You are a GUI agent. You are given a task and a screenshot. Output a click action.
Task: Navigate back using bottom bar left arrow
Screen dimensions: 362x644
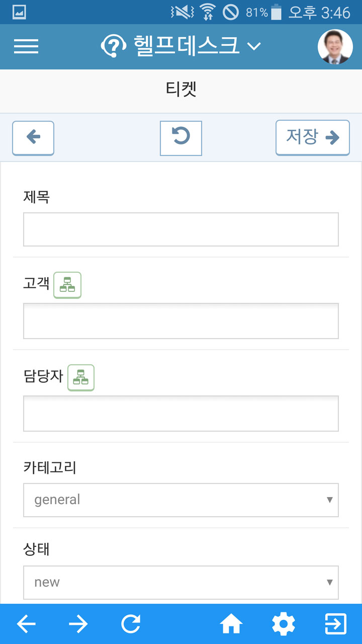(x=26, y=624)
